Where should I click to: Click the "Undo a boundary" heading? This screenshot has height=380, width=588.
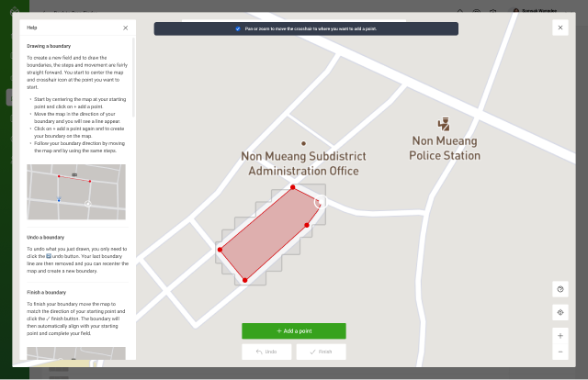tap(45, 238)
